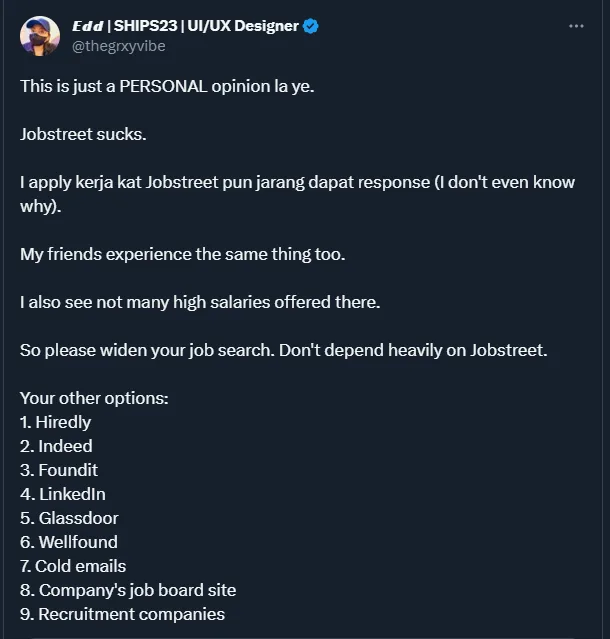Open the tweet's three-dot more options menu

(x=576, y=26)
